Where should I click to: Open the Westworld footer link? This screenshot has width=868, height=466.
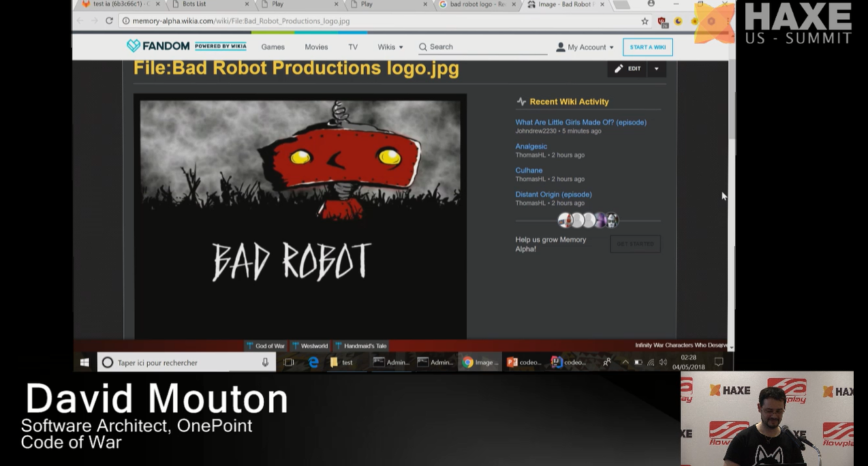(310, 346)
